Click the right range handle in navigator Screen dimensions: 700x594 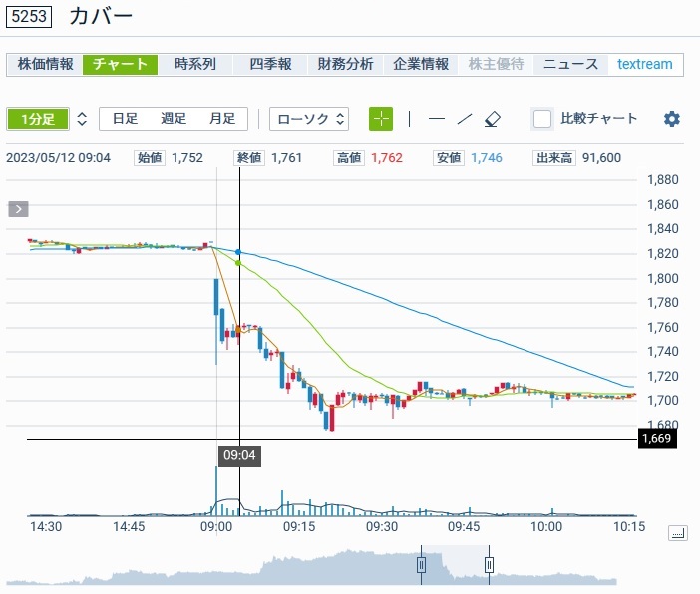(489, 564)
